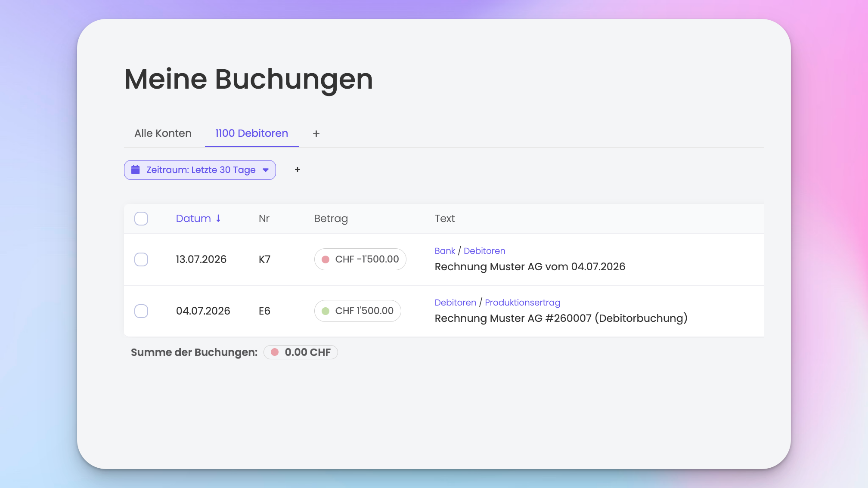Check the box for booking K7
Image resolution: width=868 pixels, height=488 pixels.
pos(141,259)
